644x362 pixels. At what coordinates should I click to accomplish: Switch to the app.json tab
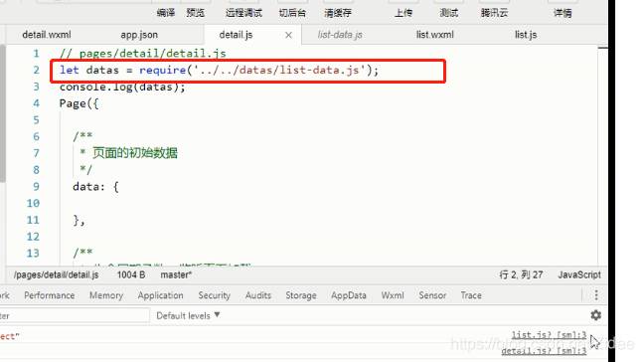pos(139,35)
